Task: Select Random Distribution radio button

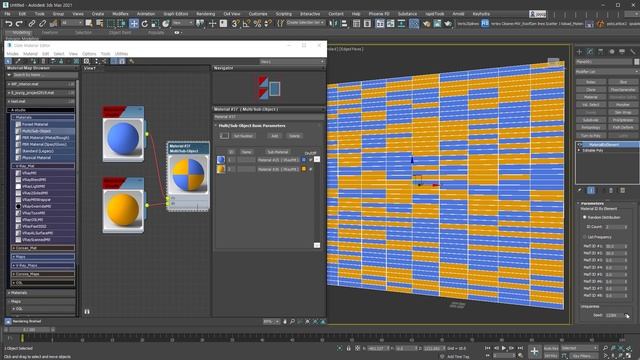Action: coord(585,217)
